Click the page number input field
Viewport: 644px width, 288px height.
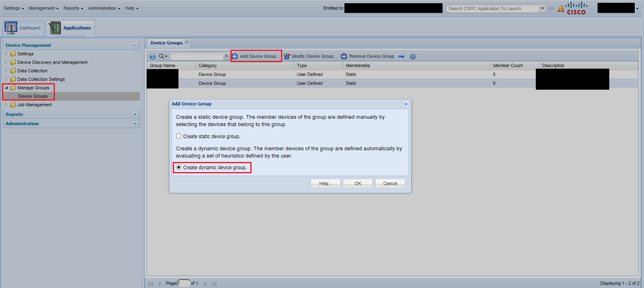pyautogui.click(x=184, y=283)
